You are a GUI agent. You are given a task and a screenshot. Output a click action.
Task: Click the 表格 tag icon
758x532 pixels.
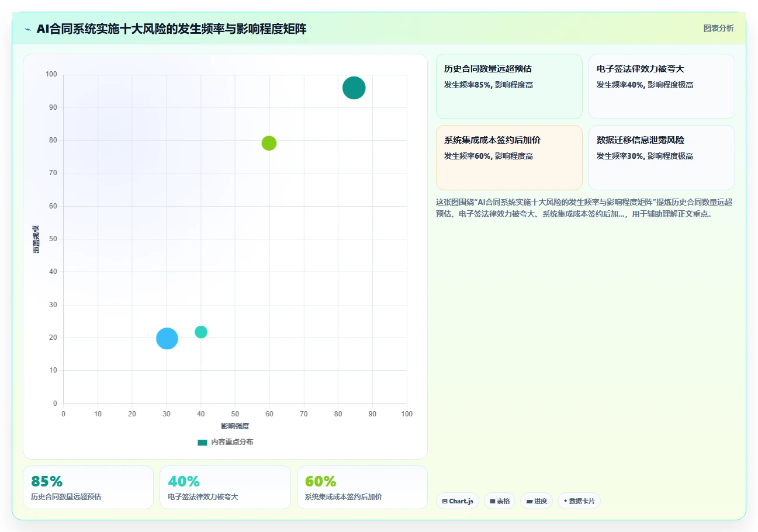click(x=493, y=502)
